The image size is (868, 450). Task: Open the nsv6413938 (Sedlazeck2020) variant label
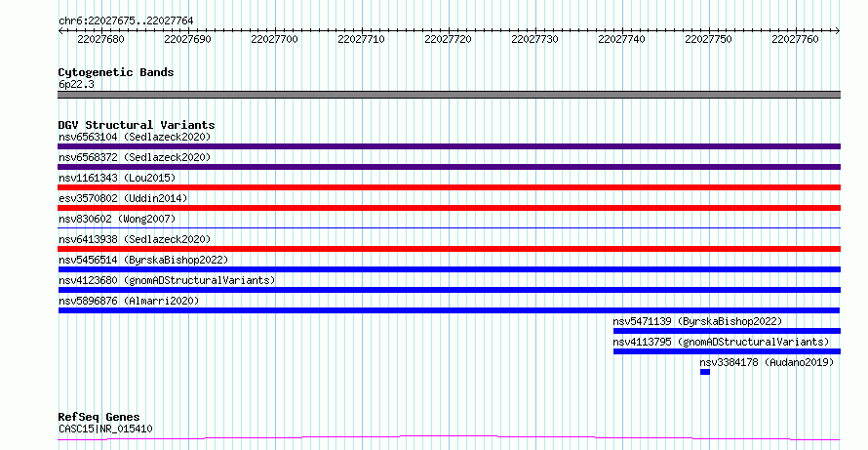click(x=135, y=239)
